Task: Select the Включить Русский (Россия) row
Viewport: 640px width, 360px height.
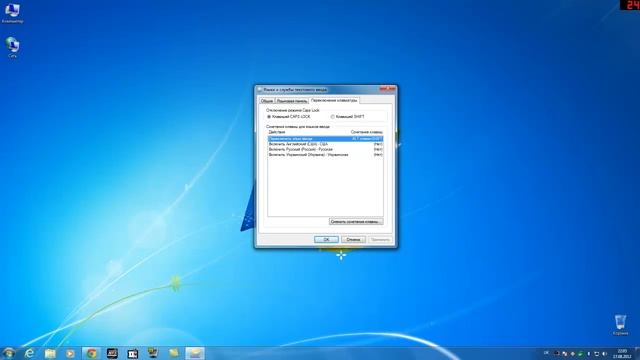Action: click(325, 149)
